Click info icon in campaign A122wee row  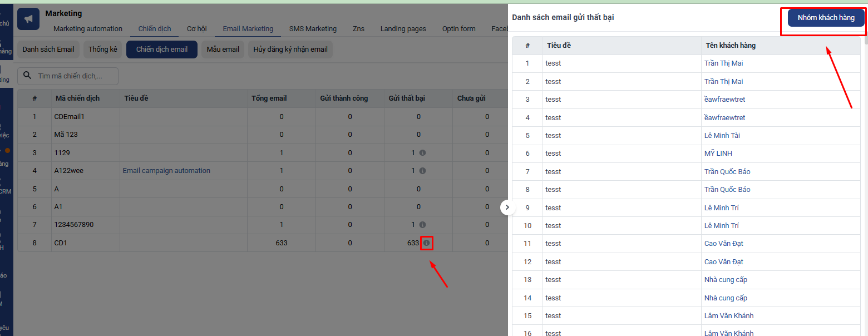click(422, 171)
